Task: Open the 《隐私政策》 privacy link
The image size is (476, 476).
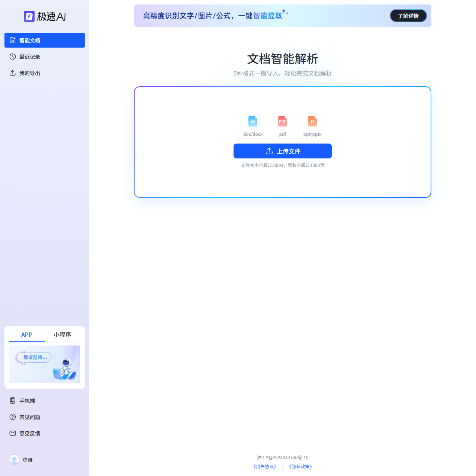Action: click(300, 466)
